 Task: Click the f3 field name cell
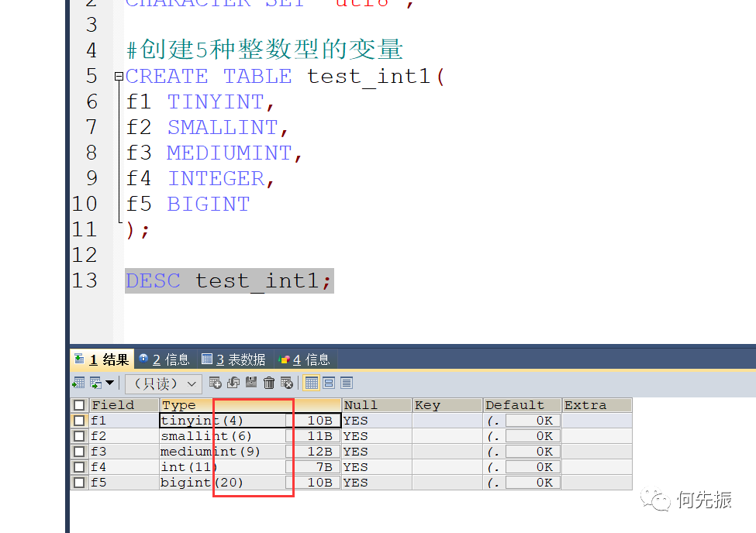(x=124, y=452)
